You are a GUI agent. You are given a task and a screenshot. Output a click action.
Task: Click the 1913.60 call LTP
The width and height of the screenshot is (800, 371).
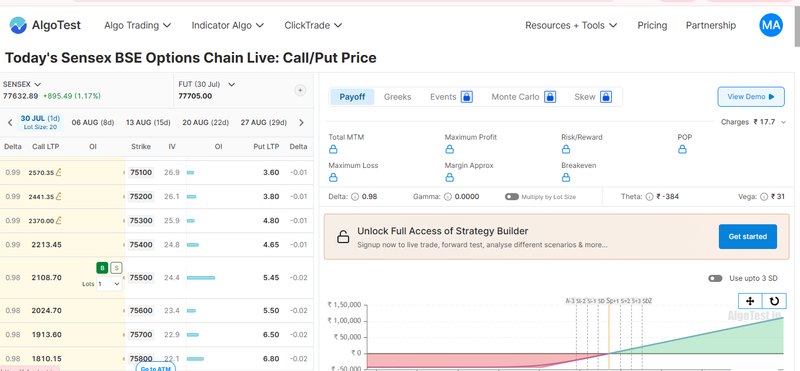point(46,335)
